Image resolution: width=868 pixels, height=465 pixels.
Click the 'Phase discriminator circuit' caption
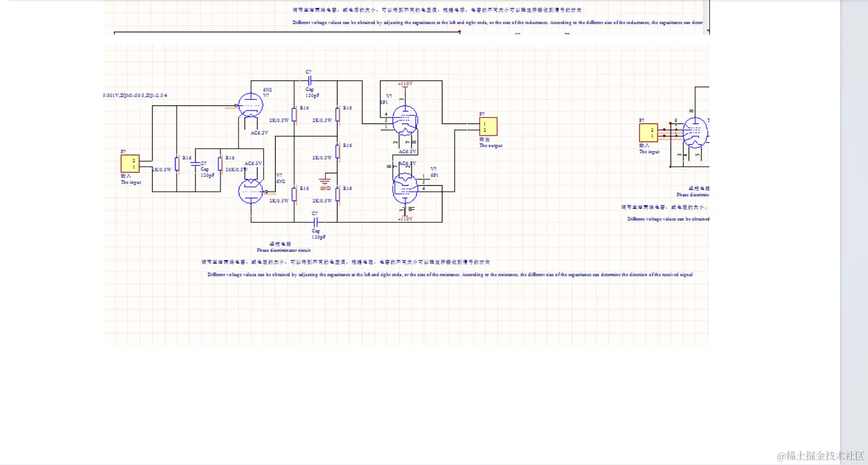coord(284,250)
